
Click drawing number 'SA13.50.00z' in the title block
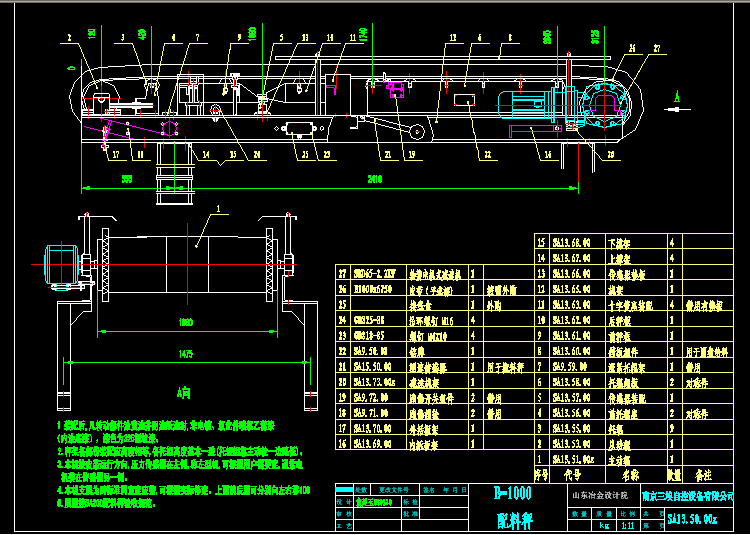pyautogui.click(x=692, y=518)
